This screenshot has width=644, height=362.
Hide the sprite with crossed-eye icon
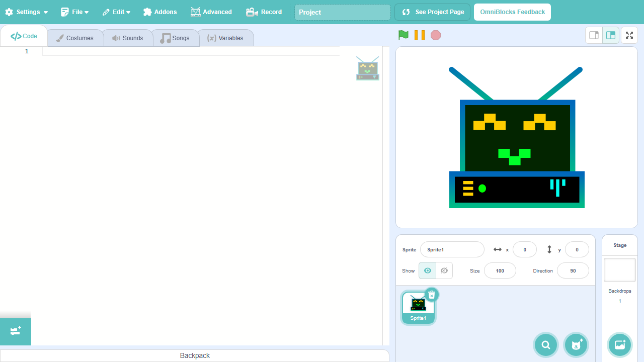444,270
